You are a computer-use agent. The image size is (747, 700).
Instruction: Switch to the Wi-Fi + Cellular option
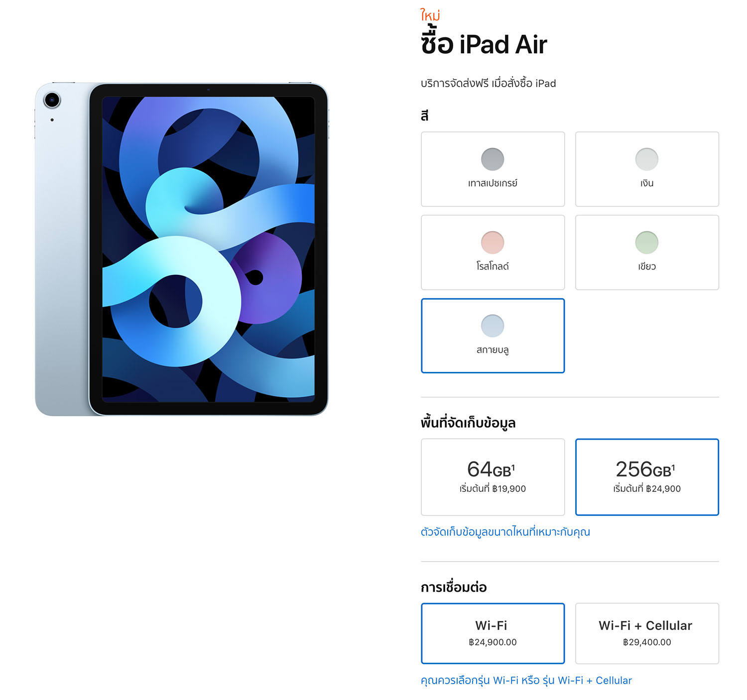point(647,633)
